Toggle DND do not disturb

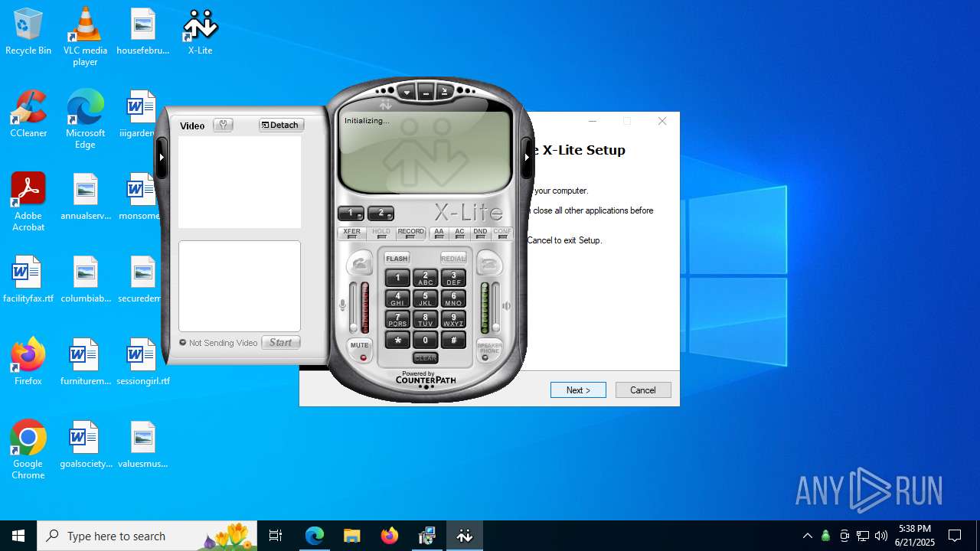480,233
